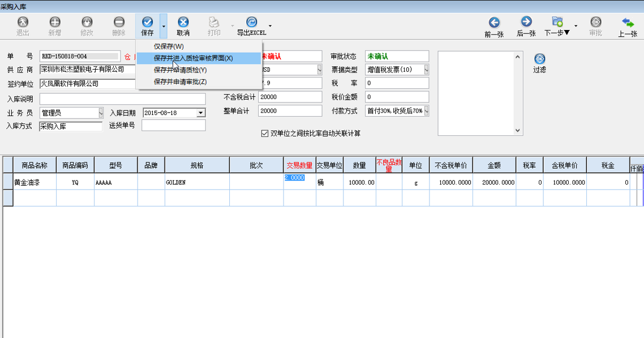Click the 桶 trade unit cell
The height and width of the screenshot is (338, 644).
pos(329,182)
